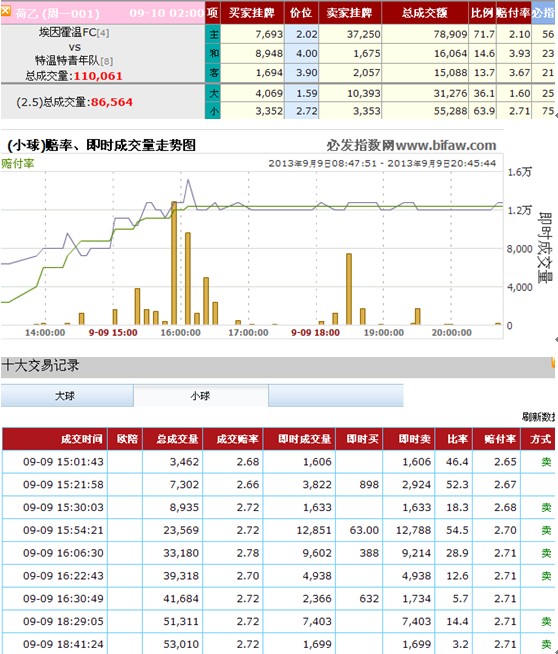Screen dimensions: 558x654
Task: Select the teal 大 (over) row label
Action: tap(213, 93)
